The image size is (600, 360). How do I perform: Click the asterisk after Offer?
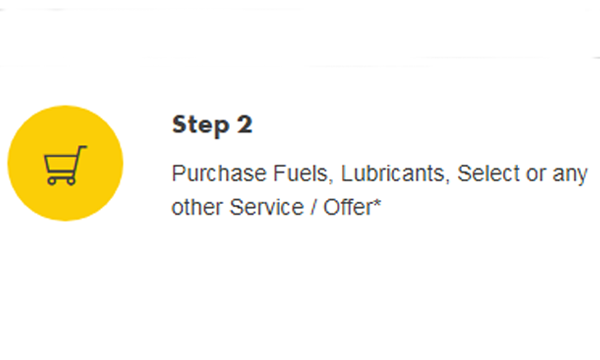377,203
